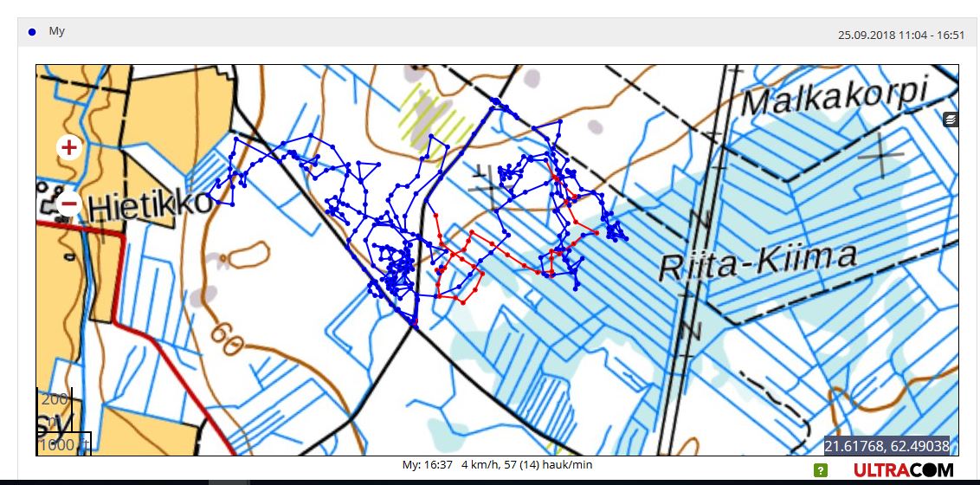Zoom out with the minus button
980x485 pixels.
pyautogui.click(x=69, y=205)
